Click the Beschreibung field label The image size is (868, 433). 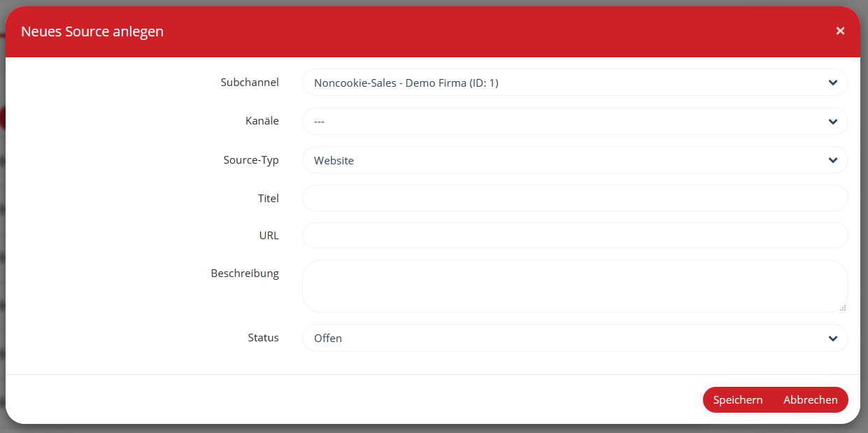point(244,274)
